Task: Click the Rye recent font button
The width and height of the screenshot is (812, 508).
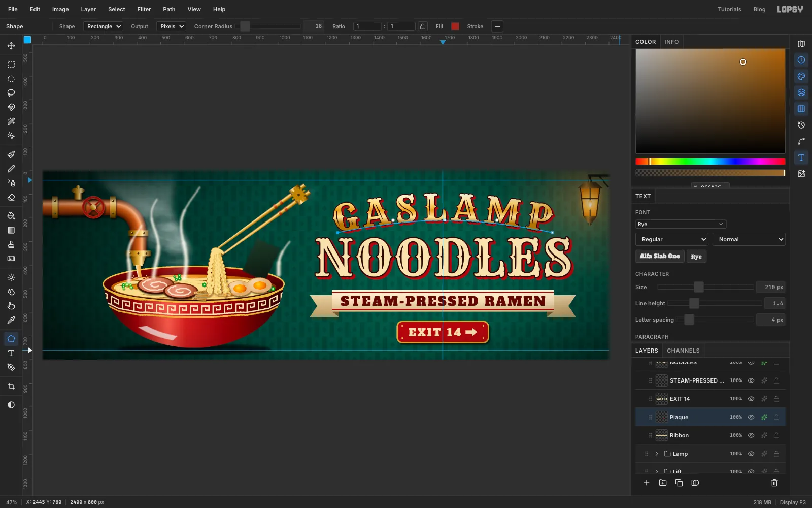Action: pos(696,257)
